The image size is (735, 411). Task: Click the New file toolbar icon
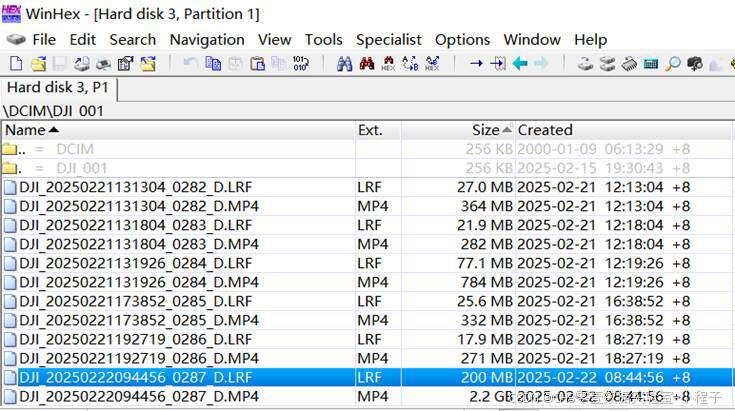[x=16, y=63]
